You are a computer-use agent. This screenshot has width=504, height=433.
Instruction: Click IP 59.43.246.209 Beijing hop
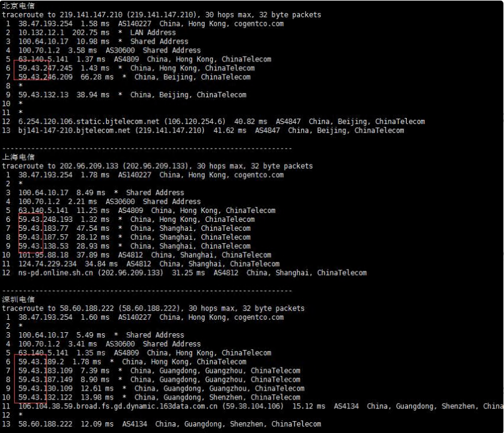pyautogui.click(x=45, y=77)
